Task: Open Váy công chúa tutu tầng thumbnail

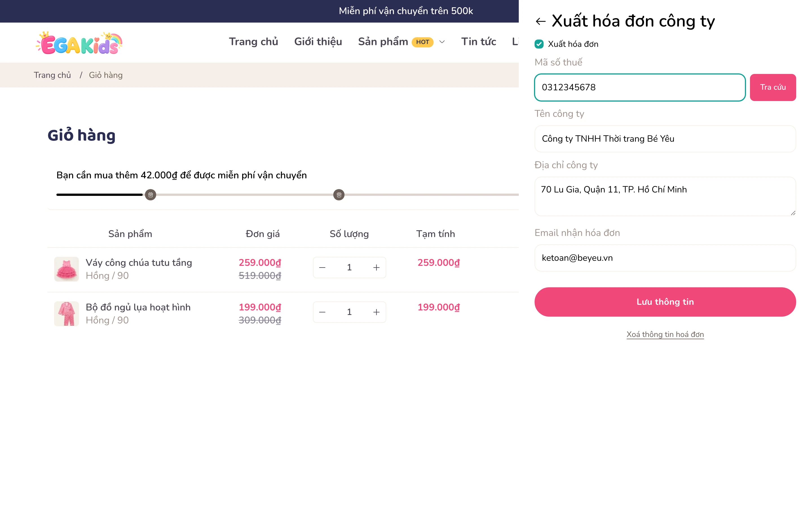Action: click(x=67, y=269)
